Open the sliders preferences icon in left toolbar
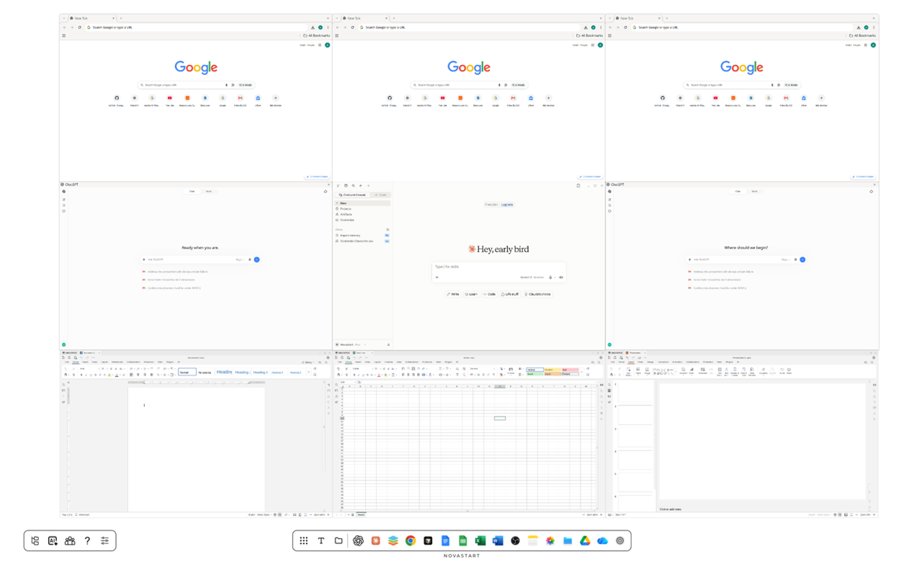 click(x=105, y=541)
